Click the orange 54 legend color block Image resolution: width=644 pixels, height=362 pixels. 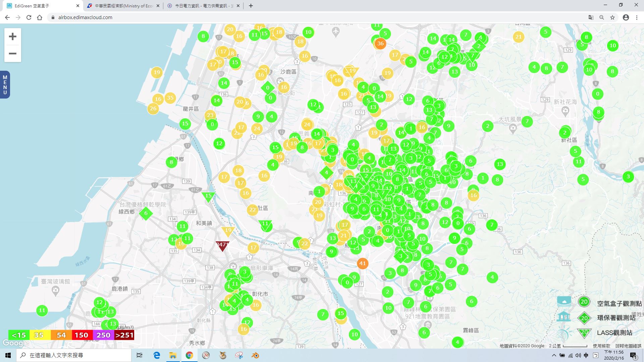(x=61, y=335)
